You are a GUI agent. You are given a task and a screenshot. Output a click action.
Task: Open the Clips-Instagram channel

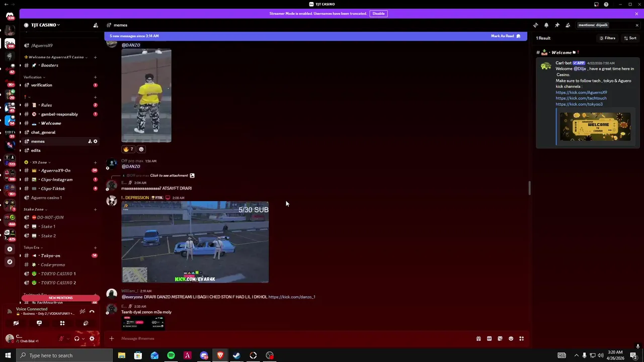click(x=60, y=179)
